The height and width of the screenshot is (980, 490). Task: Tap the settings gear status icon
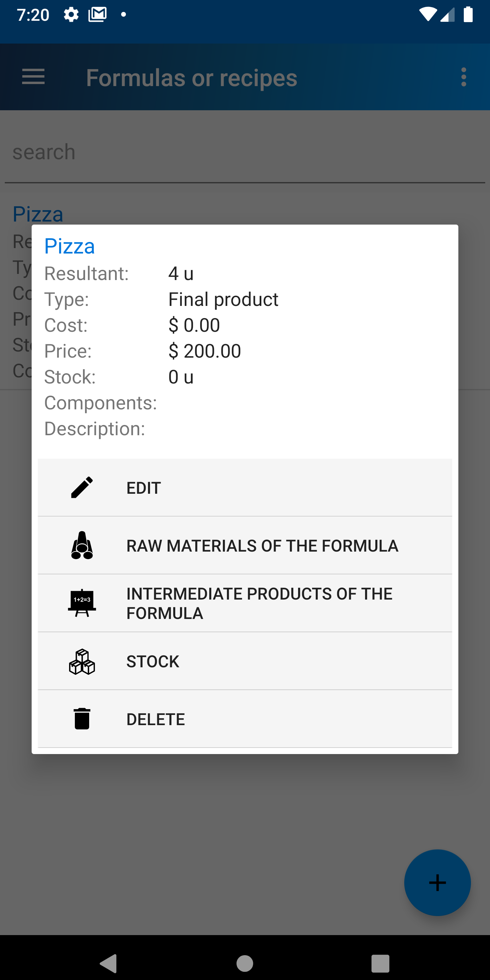pyautogui.click(x=71, y=15)
